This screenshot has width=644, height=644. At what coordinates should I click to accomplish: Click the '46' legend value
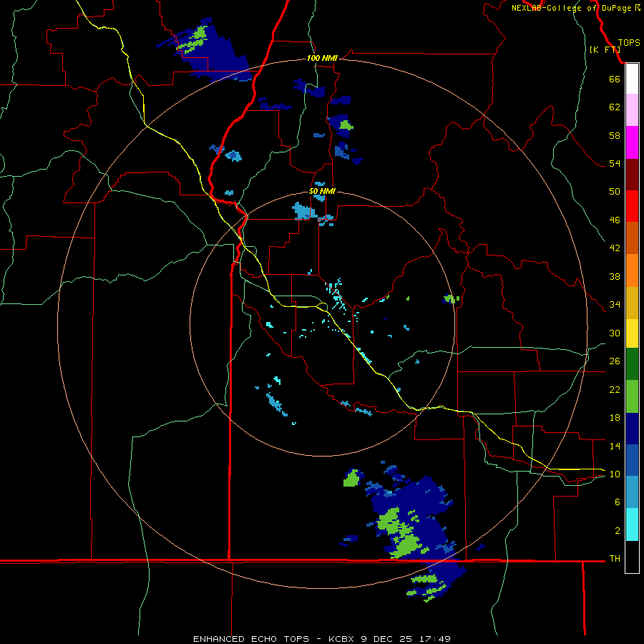pyautogui.click(x=615, y=220)
